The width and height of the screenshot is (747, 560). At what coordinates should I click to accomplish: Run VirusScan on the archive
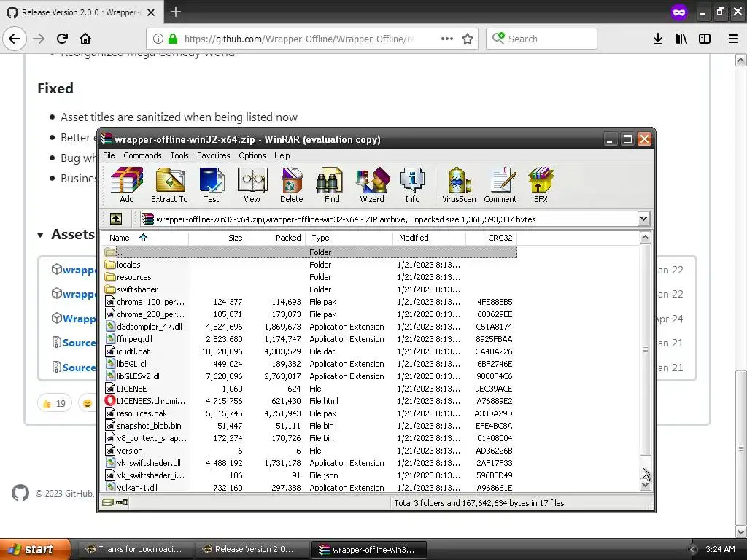click(x=459, y=185)
